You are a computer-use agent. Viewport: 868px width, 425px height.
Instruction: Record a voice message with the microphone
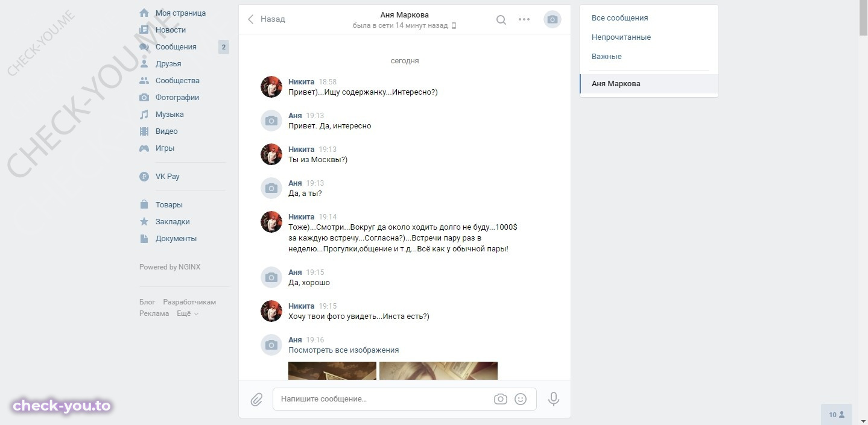point(553,399)
